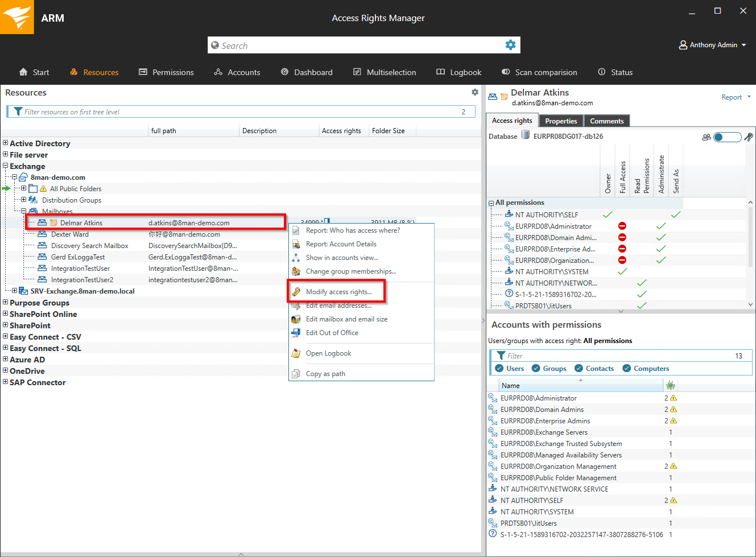
Task: Toggle the group membership switch
Action: (726, 137)
